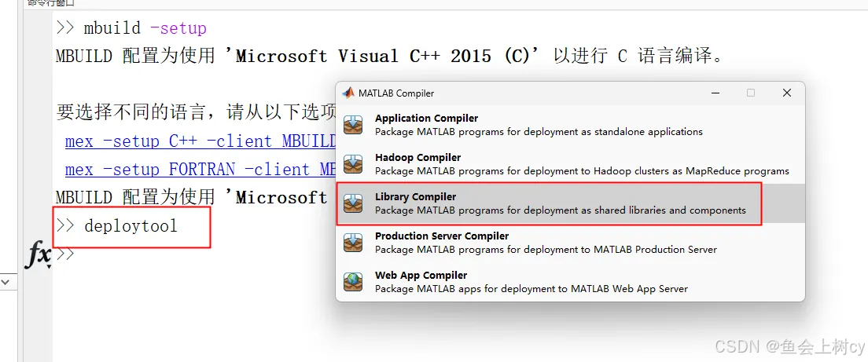This screenshot has width=868, height=362.
Task: Select Hadoop Compiler option
Action: 570,164
